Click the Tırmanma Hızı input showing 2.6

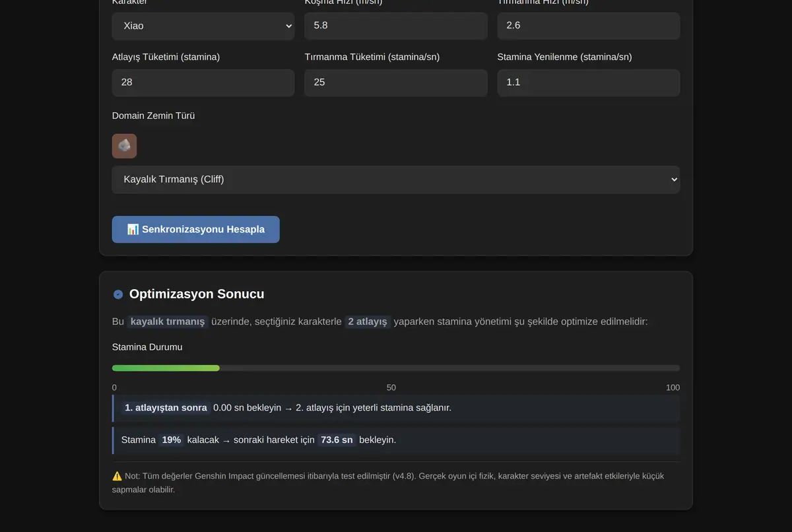click(x=589, y=26)
